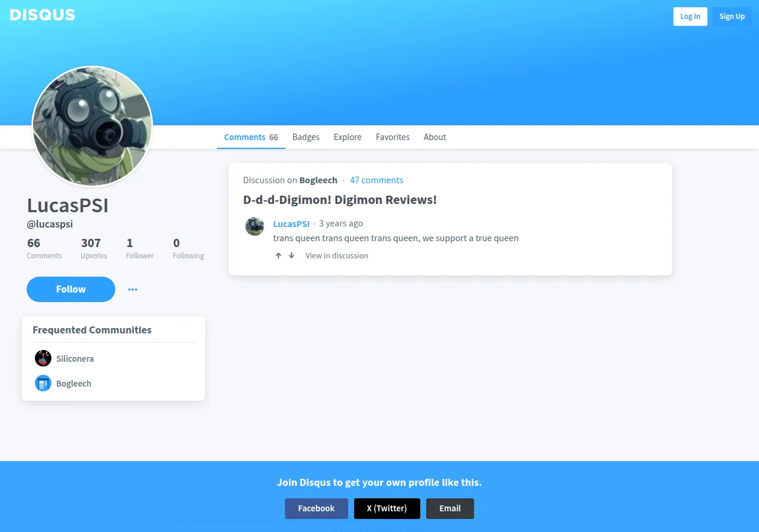Click the Bogleech community icon
The height and width of the screenshot is (532, 759).
[x=43, y=383]
